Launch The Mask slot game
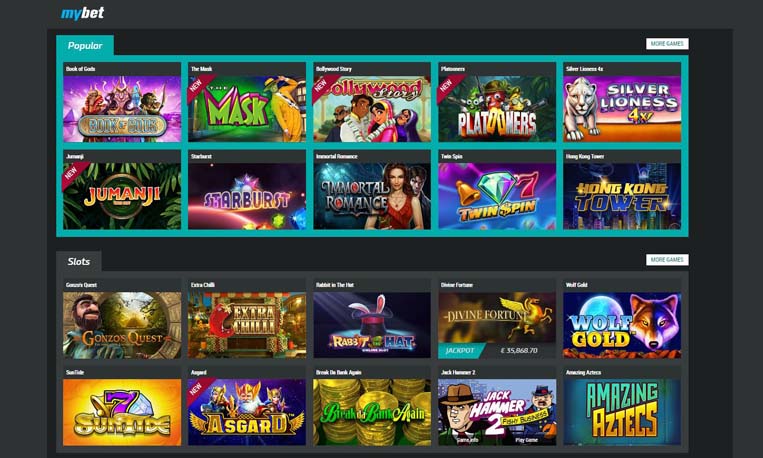This screenshot has height=458, width=763. point(247,102)
